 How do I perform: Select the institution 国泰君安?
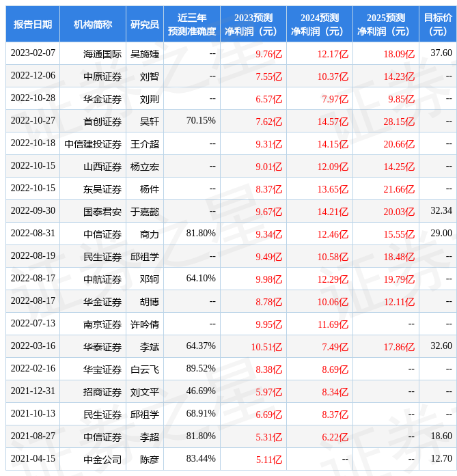coord(102,212)
